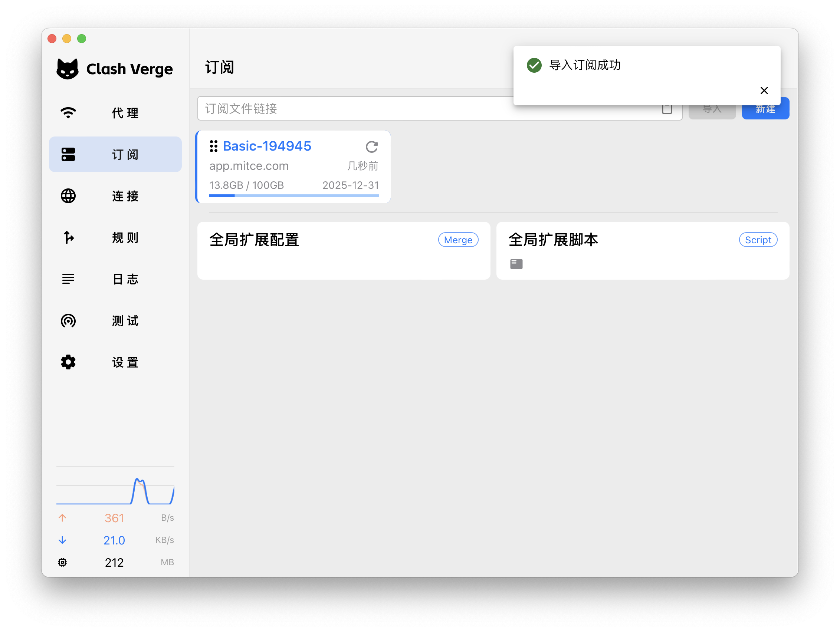This screenshot has height=632, width=840.
Task: Click the download speed arrow icon
Action: (x=63, y=540)
